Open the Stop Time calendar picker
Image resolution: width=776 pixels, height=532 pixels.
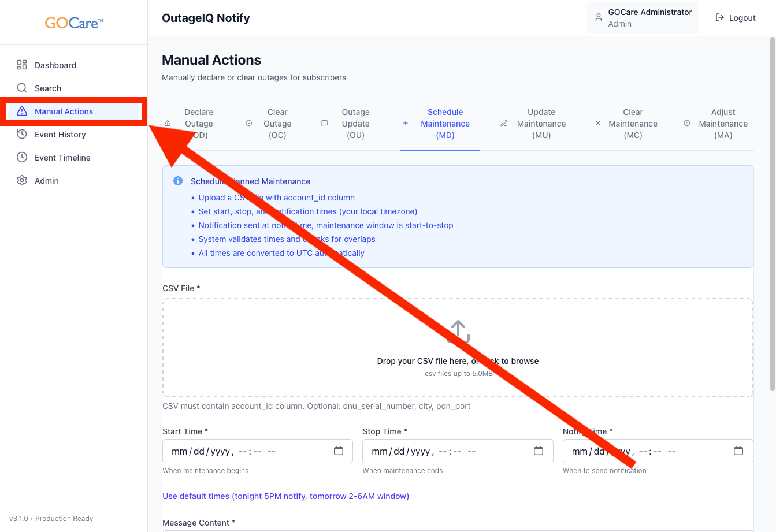539,451
